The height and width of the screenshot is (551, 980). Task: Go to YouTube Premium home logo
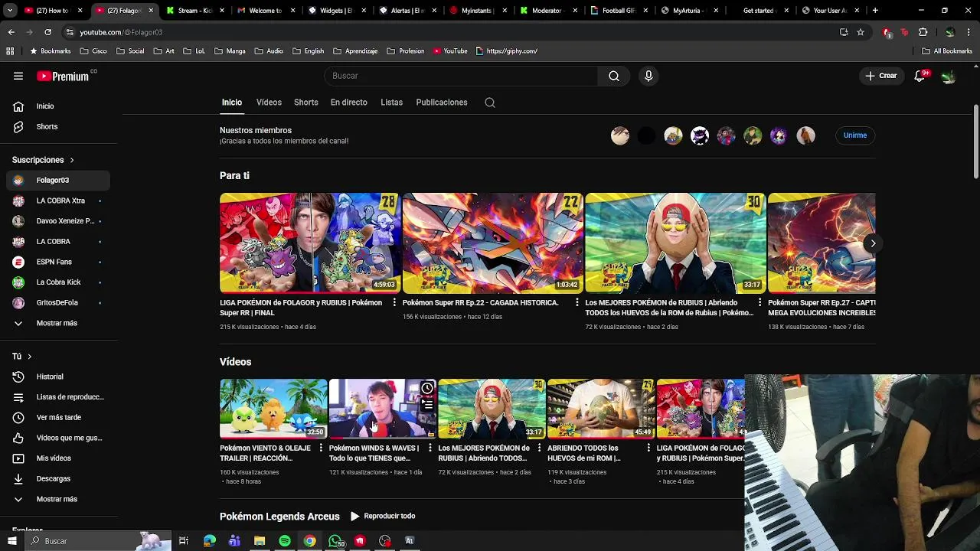[x=63, y=76]
